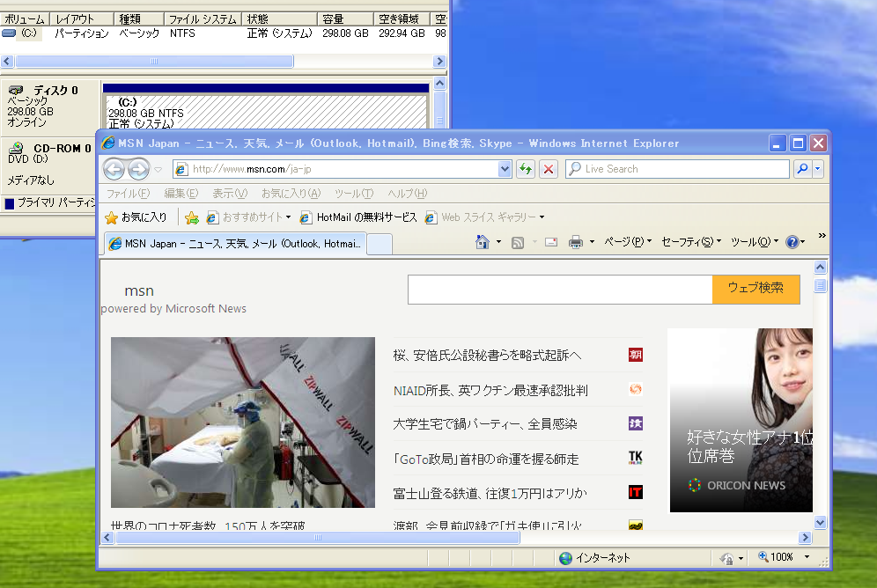
Task: Open the recent pages dropdown next to Forward
Action: coord(158,169)
